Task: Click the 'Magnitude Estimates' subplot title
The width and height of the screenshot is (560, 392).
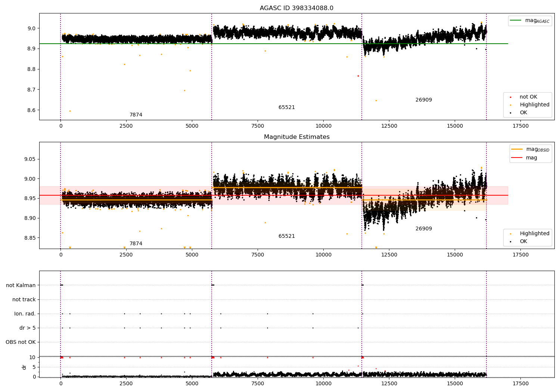Action: click(296, 137)
